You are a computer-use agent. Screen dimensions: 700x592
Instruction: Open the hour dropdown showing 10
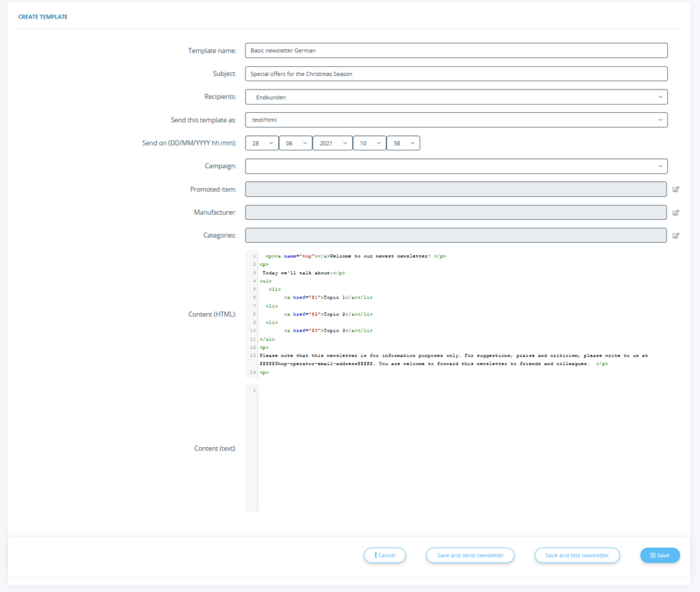[369, 143]
